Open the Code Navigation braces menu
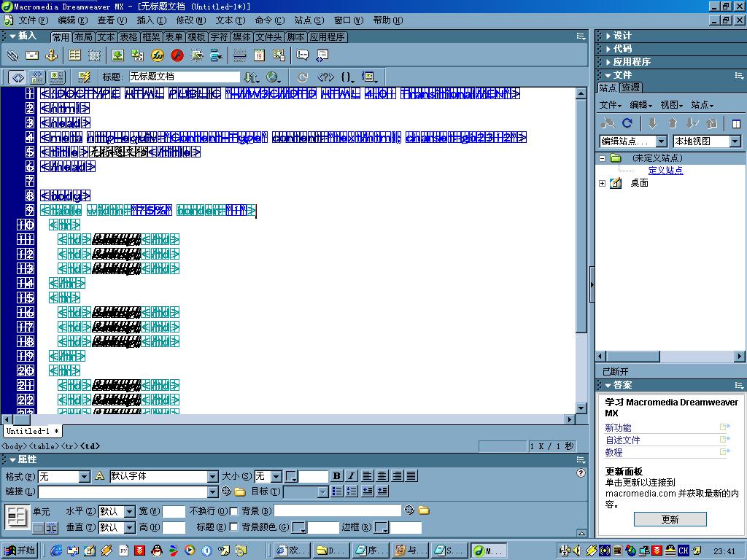 [348, 77]
